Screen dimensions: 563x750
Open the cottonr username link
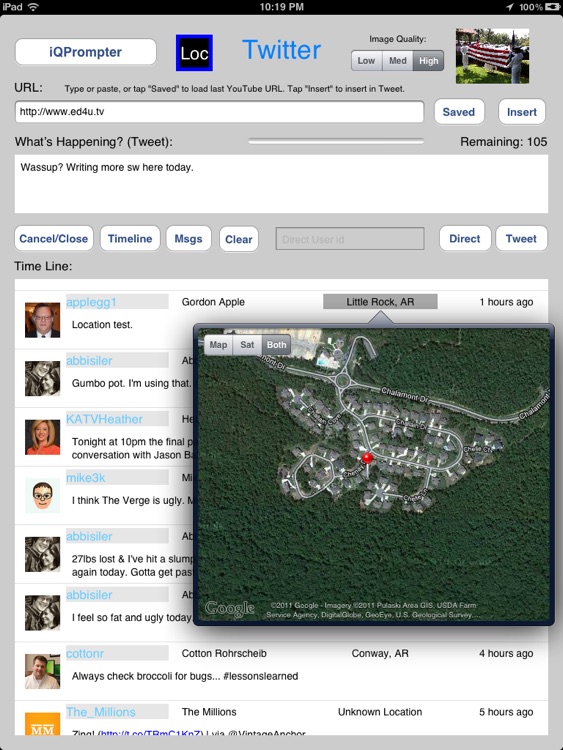(x=85, y=653)
